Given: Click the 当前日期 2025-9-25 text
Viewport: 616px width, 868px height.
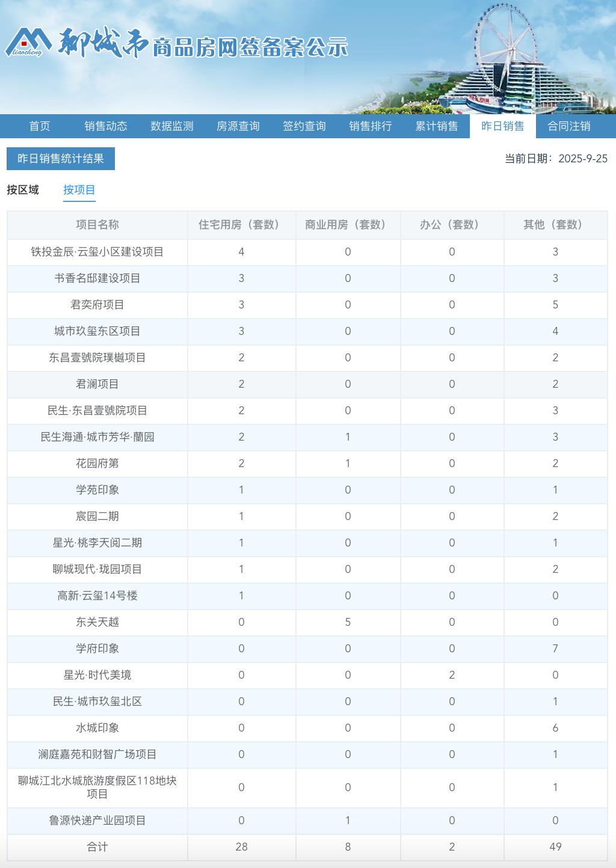Looking at the screenshot, I should click(x=556, y=159).
